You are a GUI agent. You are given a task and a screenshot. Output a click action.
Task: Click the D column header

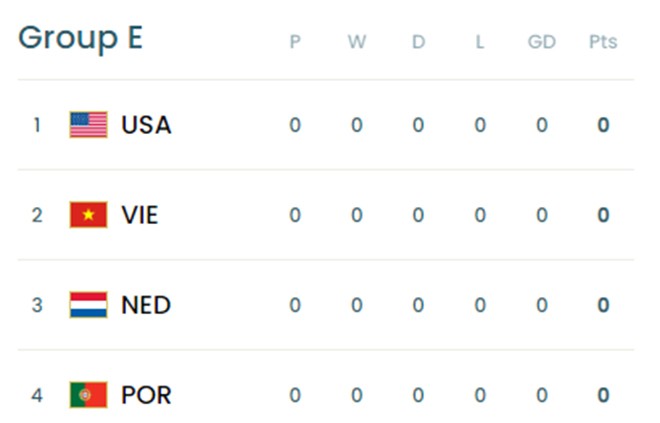click(418, 42)
